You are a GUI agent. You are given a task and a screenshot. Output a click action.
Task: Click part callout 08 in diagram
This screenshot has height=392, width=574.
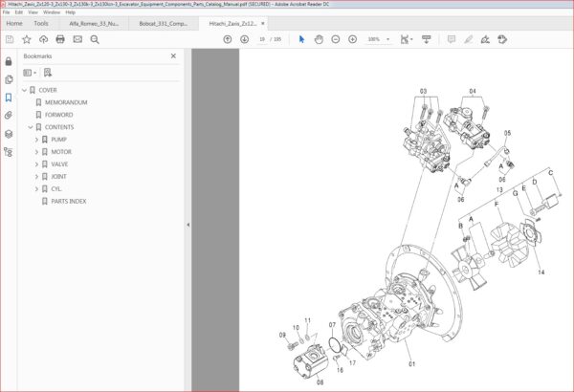pyautogui.click(x=320, y=382)
